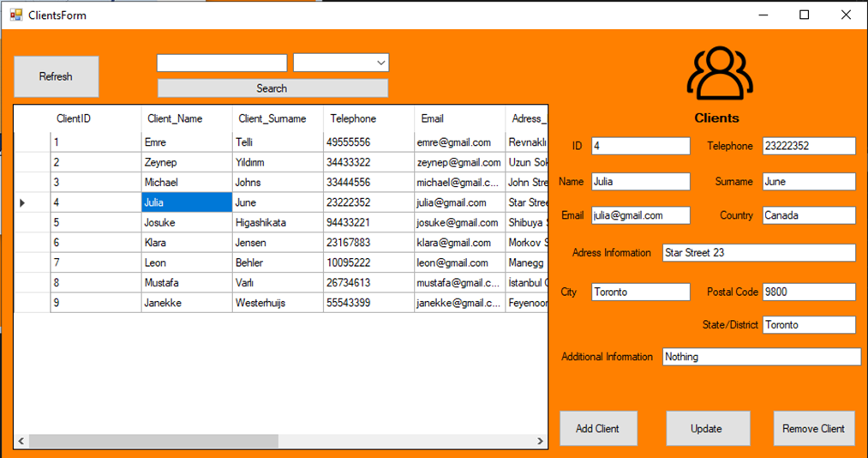
Task: Click the Name field containing Julia
Action: 640,182
